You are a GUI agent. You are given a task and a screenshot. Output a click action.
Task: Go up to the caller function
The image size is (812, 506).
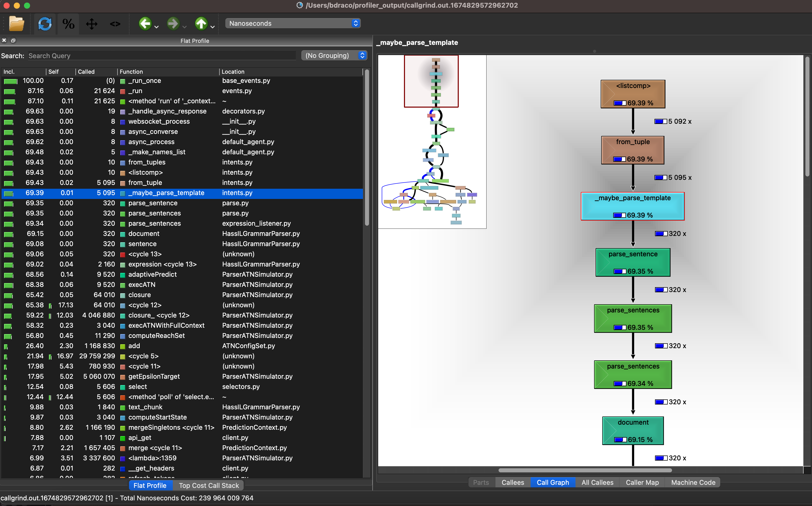click(x=201, y=24)
